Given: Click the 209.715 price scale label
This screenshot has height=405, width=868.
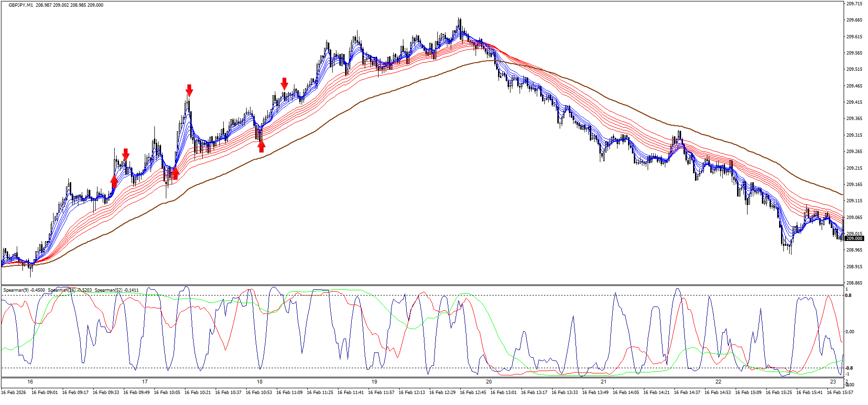Looking at the screenshot, I should tap(854, 4).
